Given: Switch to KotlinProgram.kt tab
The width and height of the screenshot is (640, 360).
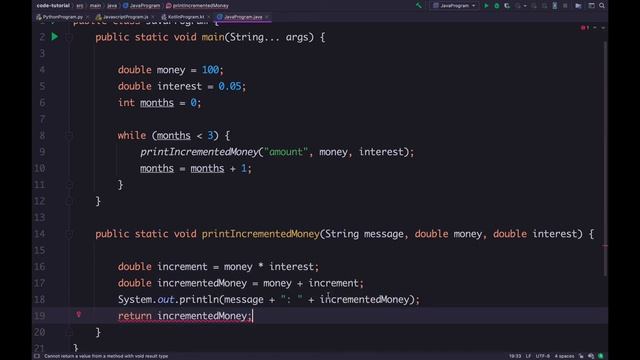Looking at the screenshot, I should pos(183,17).
